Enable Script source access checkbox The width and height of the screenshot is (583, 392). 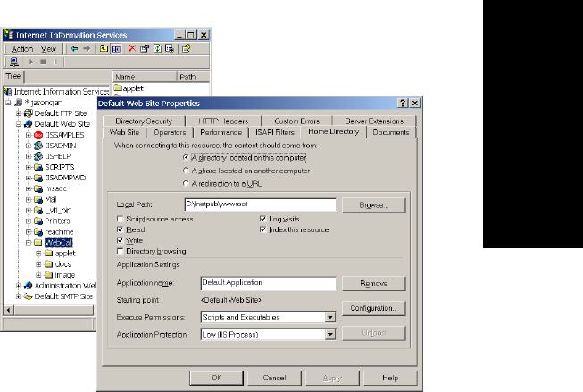121,219
